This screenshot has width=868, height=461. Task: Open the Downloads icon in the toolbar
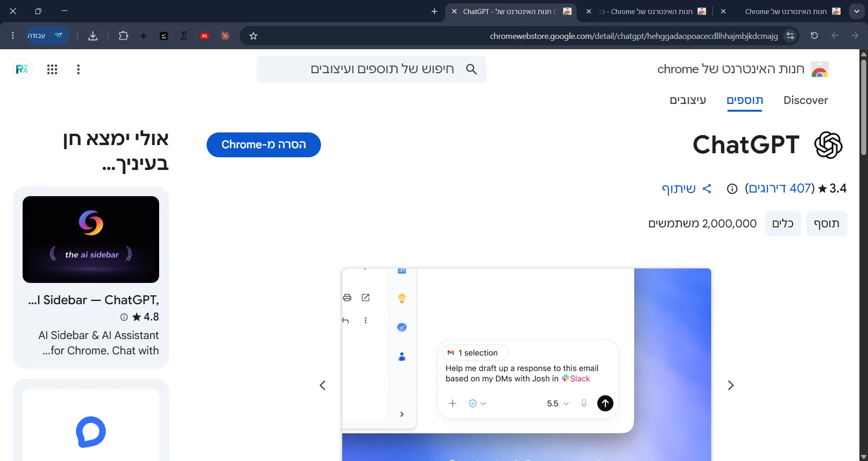click(x=93, y=36)
